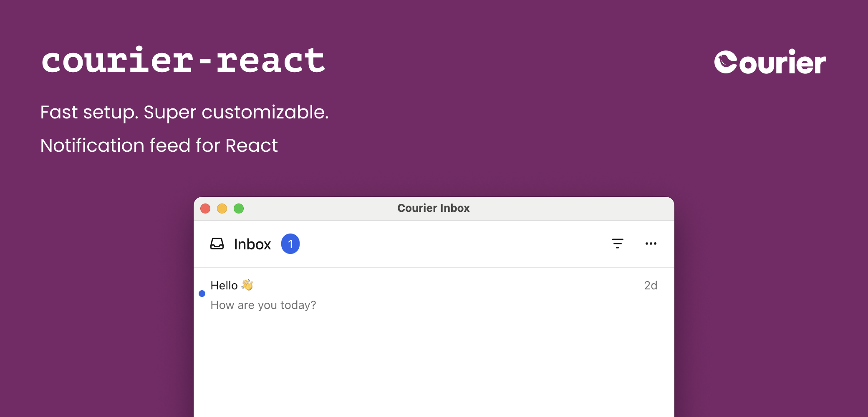Maximize the Courier Inbox window with green button
Viewport: 868px width, 417px height.
[239, 208]
